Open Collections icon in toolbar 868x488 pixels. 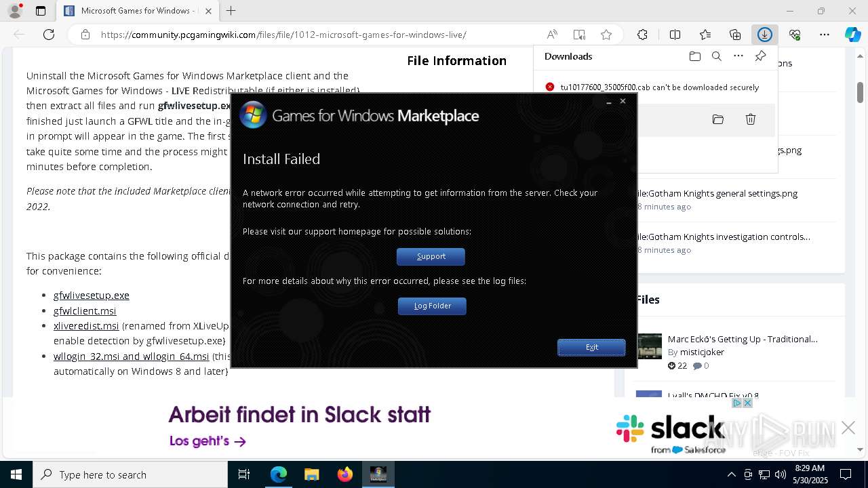pyautogui.click(x=735, y=35)
